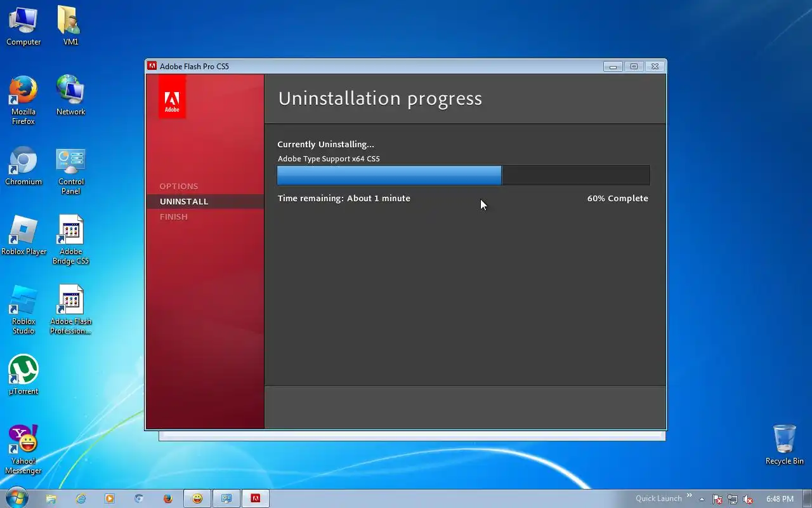
Task: Maximize the Adobe Flash Pro CS5 window
Action: pos(634,66)
